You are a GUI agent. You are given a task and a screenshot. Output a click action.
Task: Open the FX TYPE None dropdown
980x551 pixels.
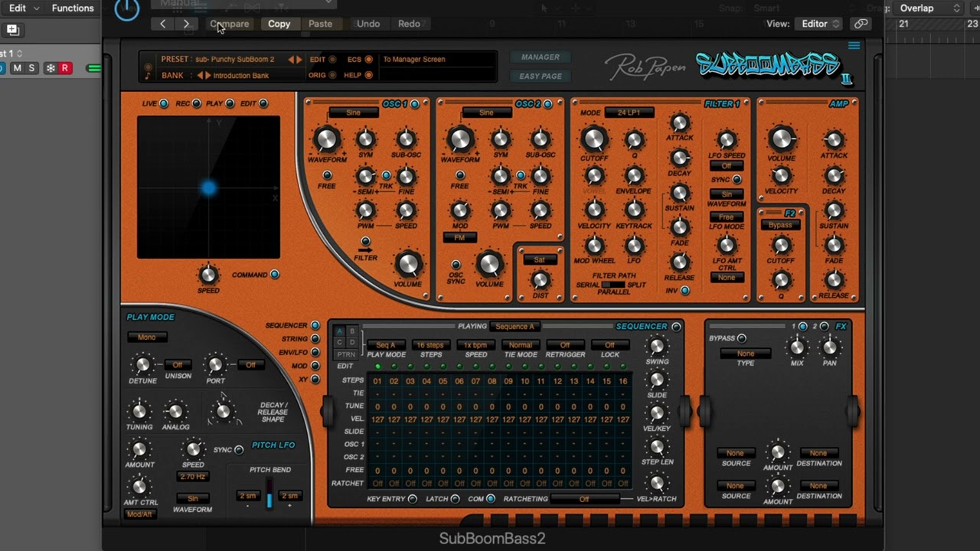coord(746,354)
